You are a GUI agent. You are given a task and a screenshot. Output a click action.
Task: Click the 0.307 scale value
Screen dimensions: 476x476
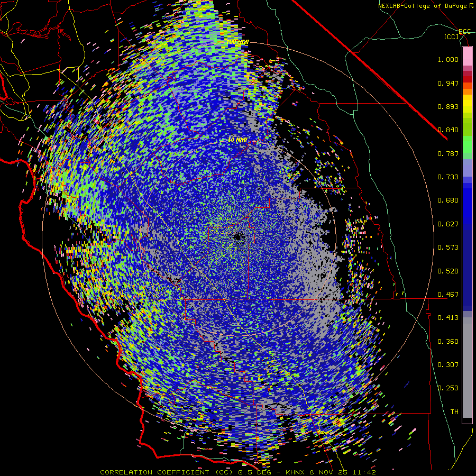[448, 365]
